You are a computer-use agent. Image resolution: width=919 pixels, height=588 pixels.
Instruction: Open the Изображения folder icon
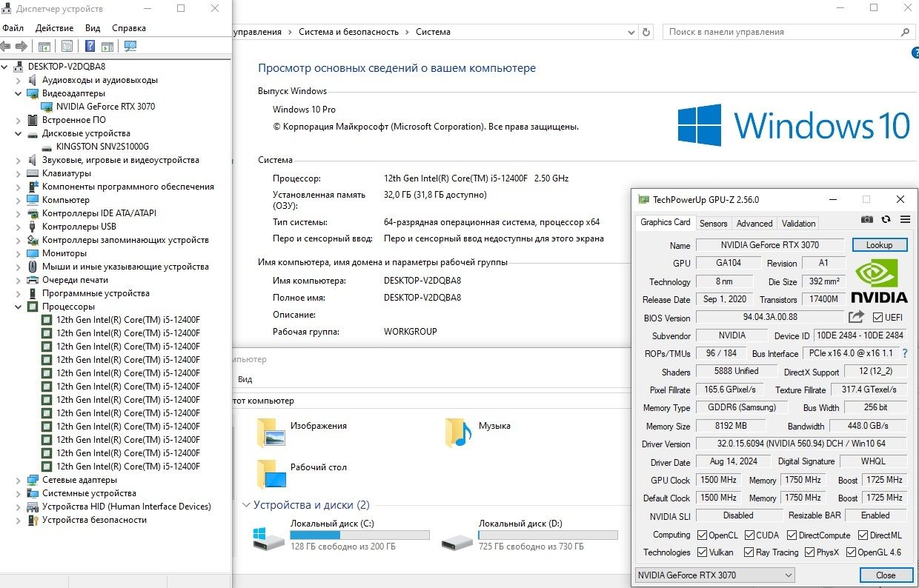click(271, 432)
